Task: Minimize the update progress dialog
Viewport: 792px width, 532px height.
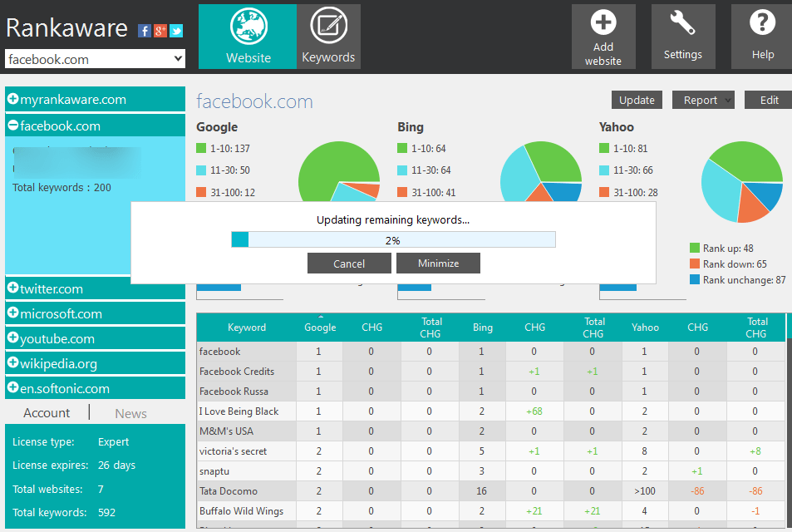Action: tap(438, 264)
